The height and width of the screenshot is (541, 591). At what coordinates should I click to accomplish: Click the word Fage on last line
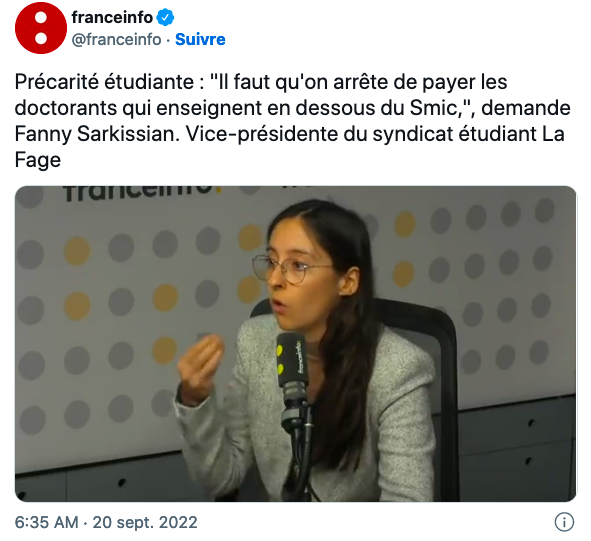pyautogui.click(x=38, y=160)
